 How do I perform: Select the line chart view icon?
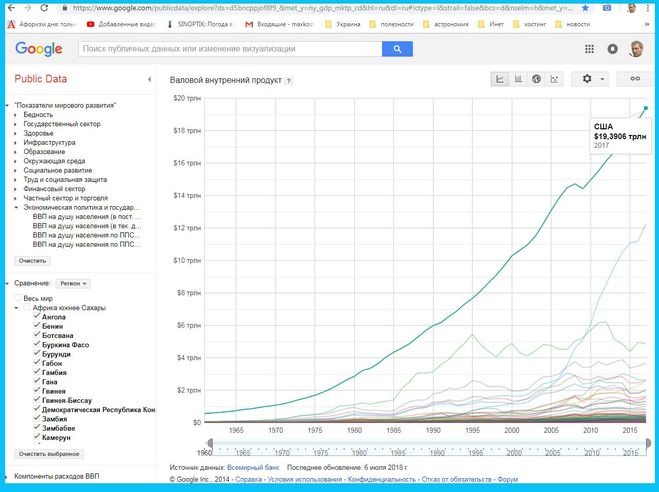501,79
